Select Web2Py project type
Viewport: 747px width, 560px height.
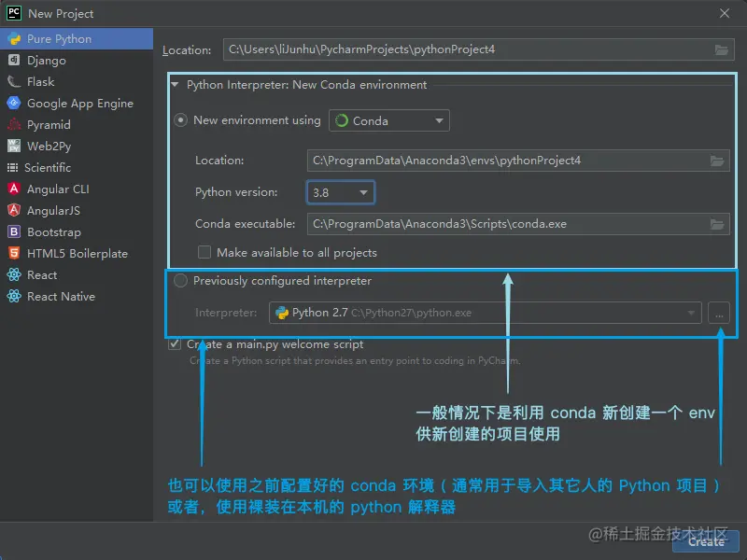click(77, 147)
